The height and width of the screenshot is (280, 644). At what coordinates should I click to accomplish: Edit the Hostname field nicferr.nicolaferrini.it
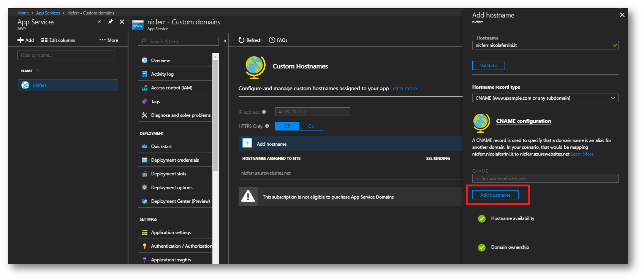545,45
